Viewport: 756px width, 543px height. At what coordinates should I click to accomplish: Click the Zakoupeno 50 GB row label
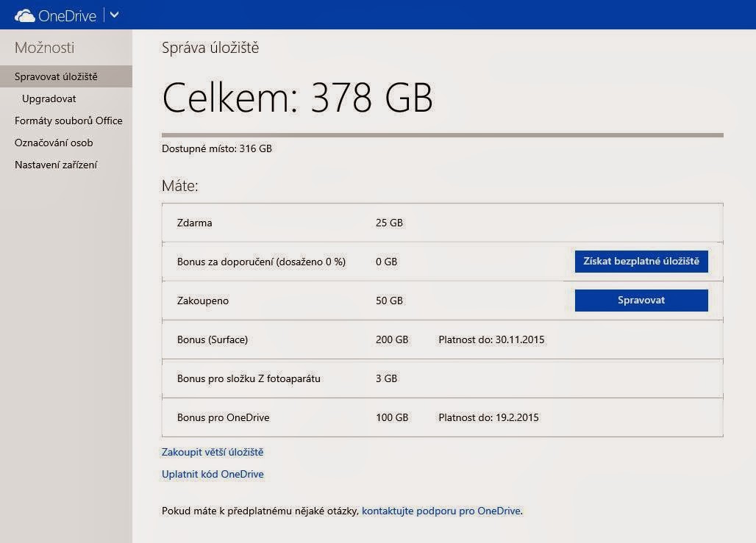(202, 301)
